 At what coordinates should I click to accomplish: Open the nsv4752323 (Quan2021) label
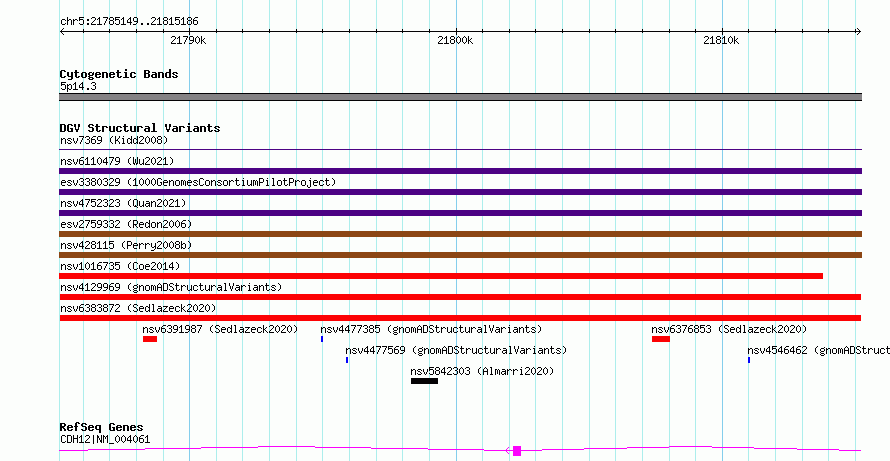123,203
